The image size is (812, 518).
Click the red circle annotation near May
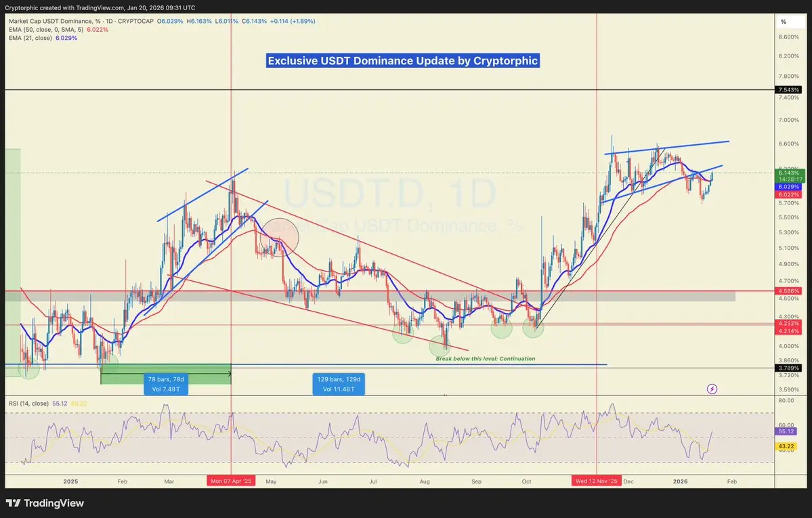[x=279, y=238]
